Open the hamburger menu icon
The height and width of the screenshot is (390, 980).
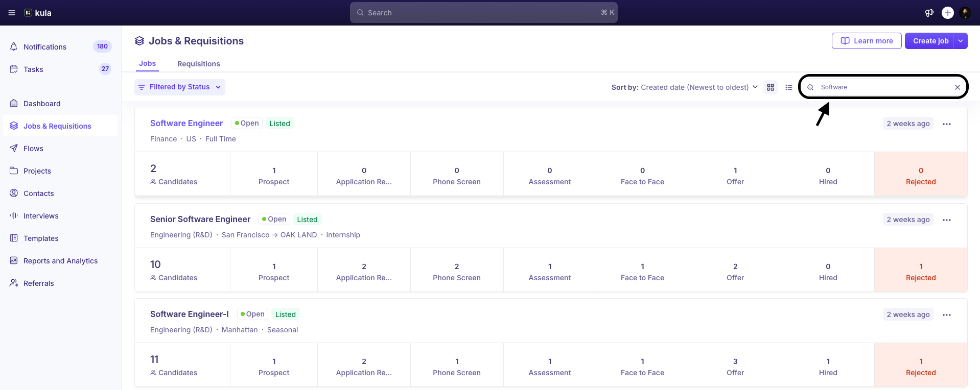point(12,13)
